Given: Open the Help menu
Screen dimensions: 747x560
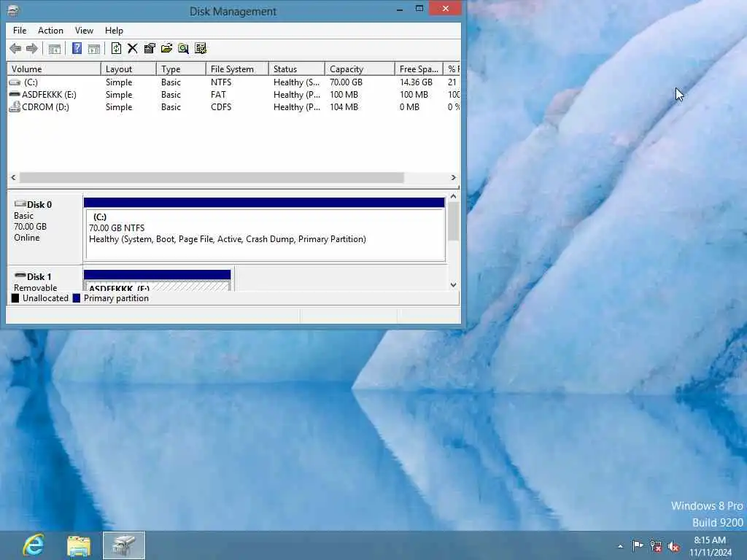Looking at the screenshot, I should [x=114, y=31].
